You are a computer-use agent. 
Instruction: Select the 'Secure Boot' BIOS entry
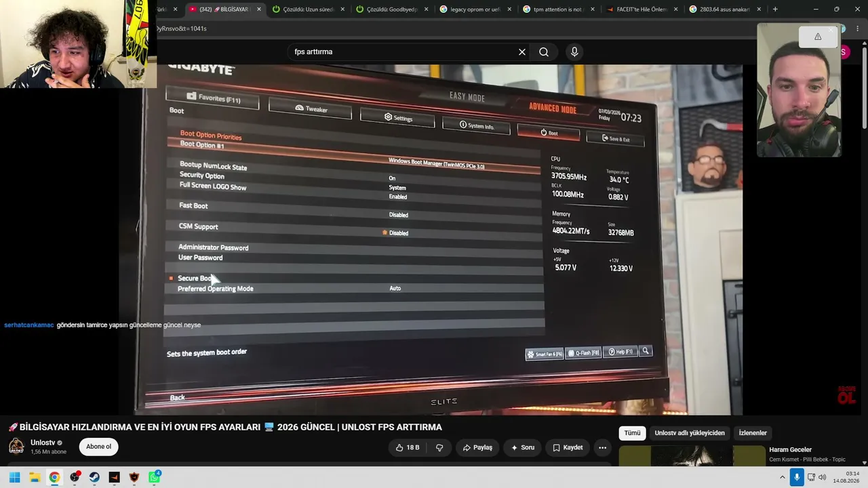[194, 278]
